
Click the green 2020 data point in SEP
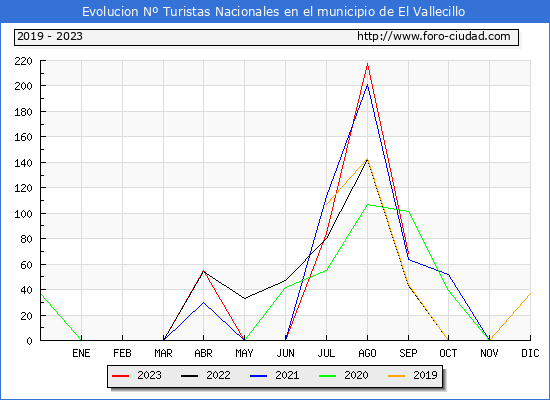click(x=408, y=212)
